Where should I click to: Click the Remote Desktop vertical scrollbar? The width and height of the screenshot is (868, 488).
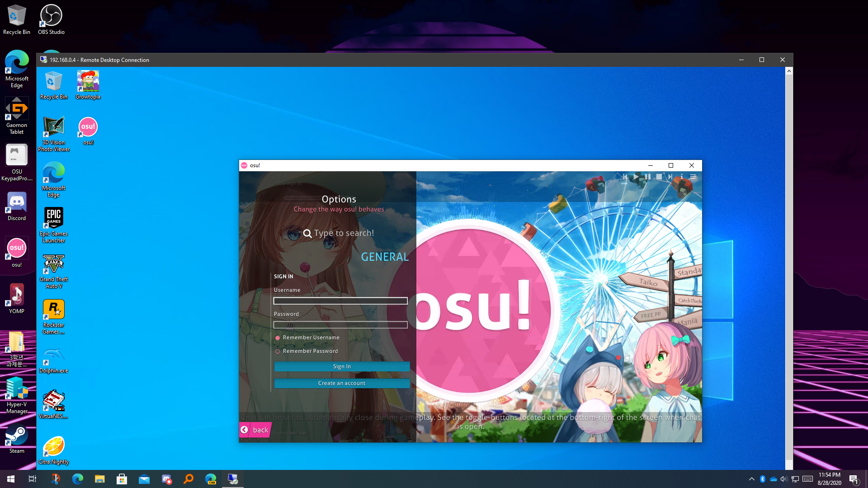pos(789,268)
